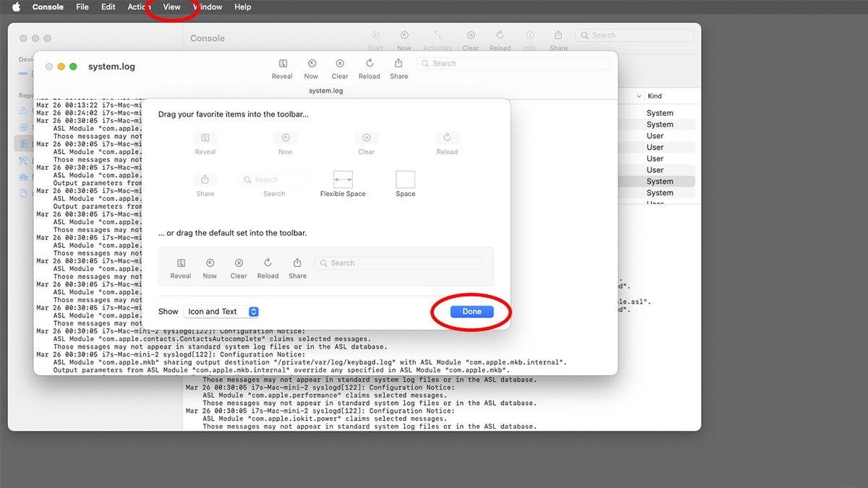The image size is (868, 488).
Task: Click Share in the default toolbar set
Action: coord(297,268)
